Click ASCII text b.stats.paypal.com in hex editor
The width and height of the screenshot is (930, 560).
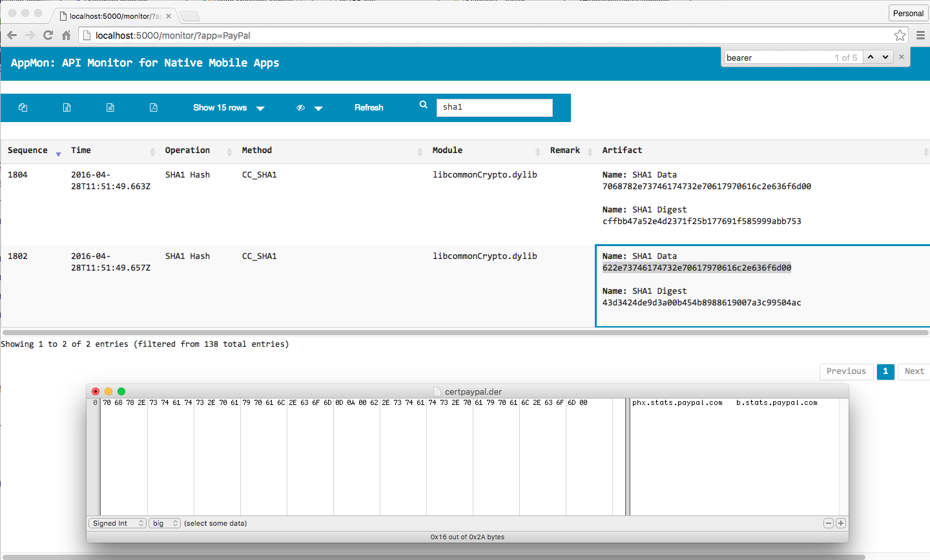[x=777, y=403]
